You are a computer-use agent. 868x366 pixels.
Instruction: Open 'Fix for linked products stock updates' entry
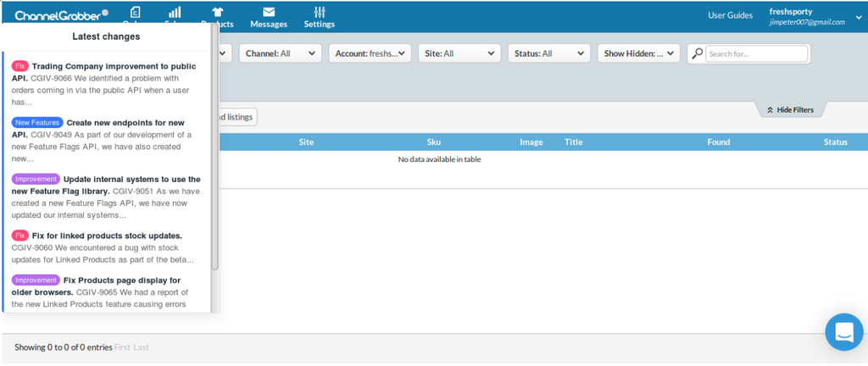pos(106,236)
